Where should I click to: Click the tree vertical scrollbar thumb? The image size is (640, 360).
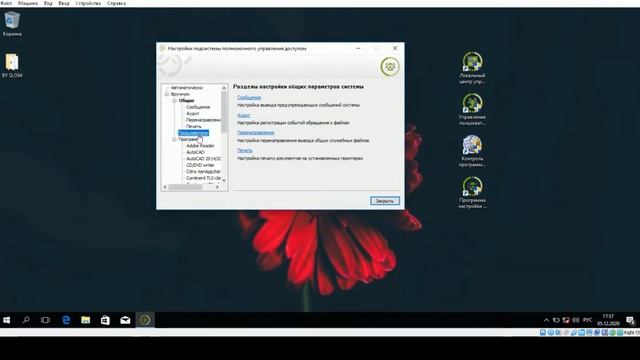224,112
